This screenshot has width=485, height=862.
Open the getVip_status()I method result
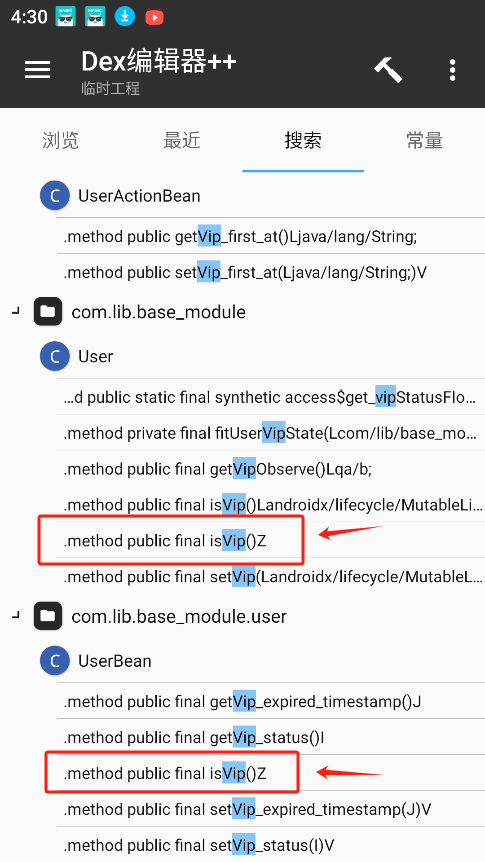click(x=271, y=738)
